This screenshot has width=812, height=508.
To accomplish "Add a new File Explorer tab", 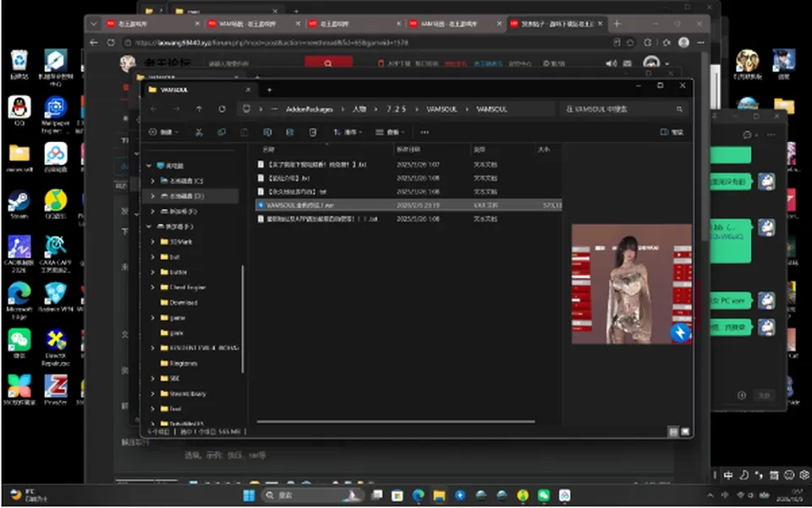I will click(269, 90).
